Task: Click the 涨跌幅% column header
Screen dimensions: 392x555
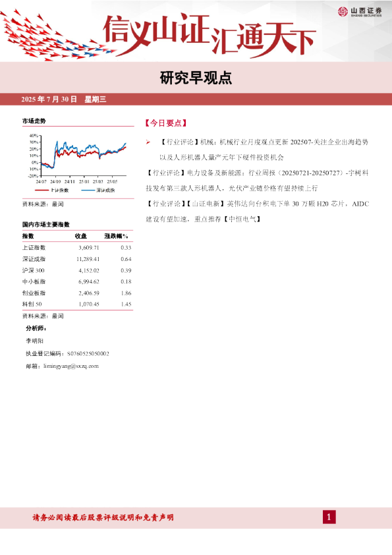Action: tap(117, 236)
